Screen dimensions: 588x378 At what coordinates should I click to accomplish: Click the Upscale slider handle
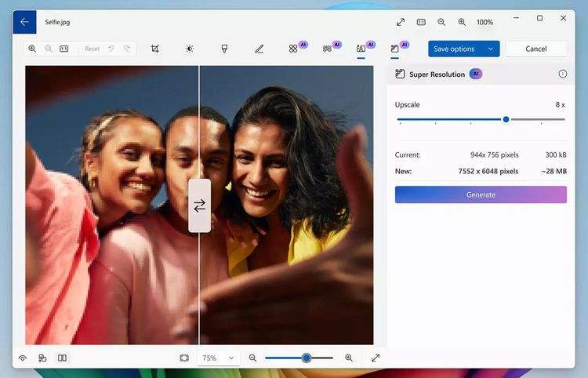tap(506, 119)
